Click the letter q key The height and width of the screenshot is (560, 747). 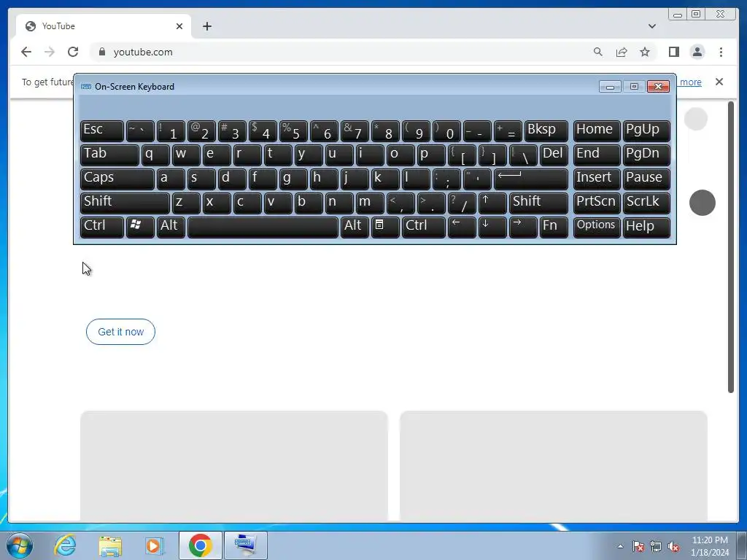155,155
